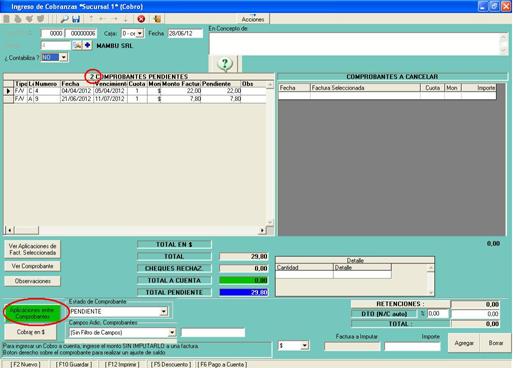Select the cell with date 21/06/2012

coord(77,99)
